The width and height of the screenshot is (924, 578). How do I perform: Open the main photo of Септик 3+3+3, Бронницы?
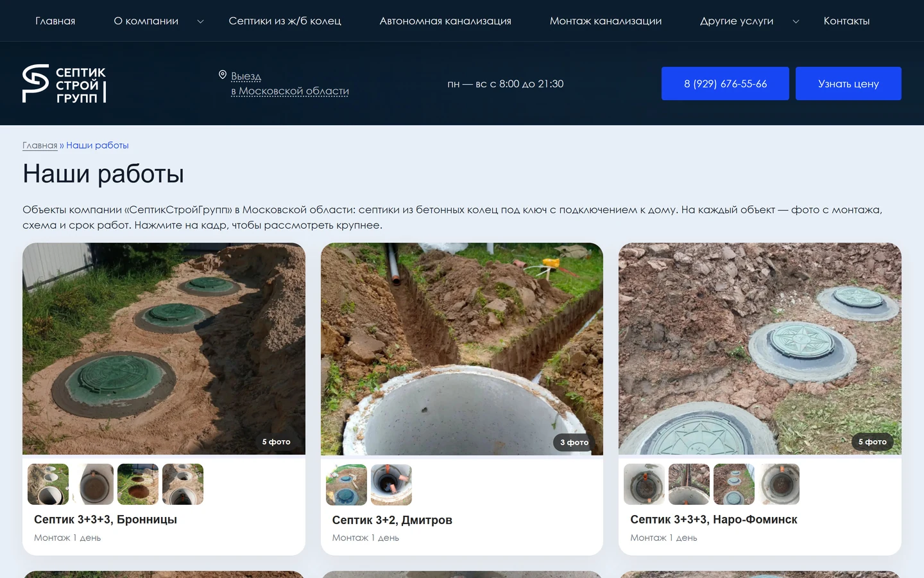click(x=164, y=349)
